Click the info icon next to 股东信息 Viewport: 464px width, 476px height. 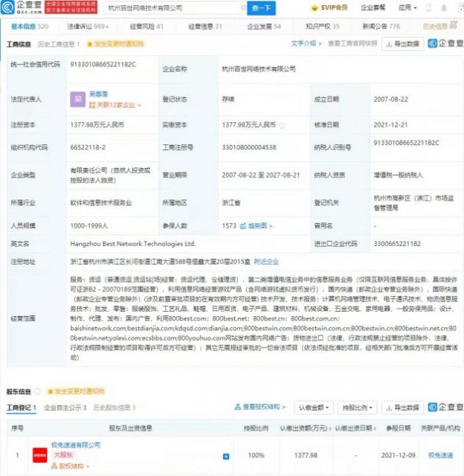(37, 391)
